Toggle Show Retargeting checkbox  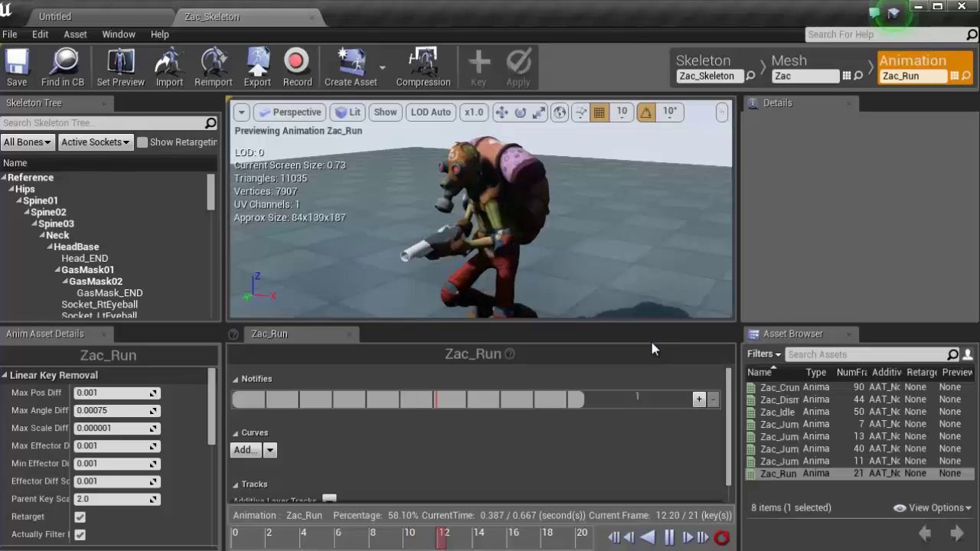(x=142, y=142)
